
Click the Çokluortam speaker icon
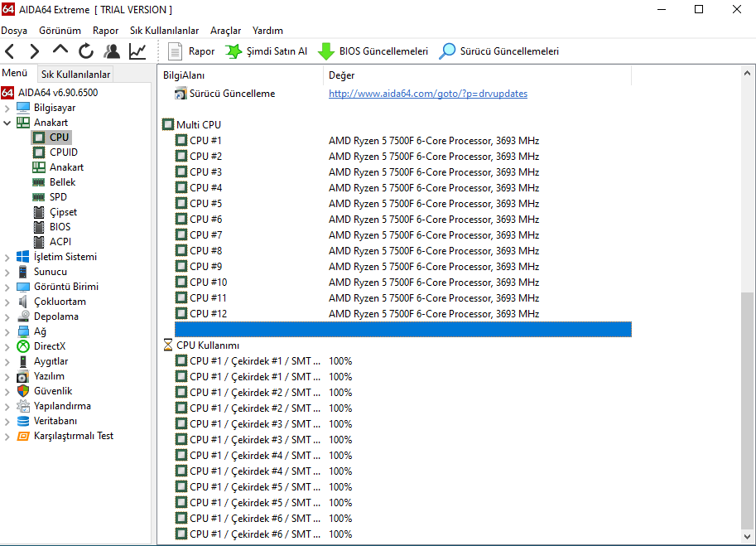(x=22, y=302)
